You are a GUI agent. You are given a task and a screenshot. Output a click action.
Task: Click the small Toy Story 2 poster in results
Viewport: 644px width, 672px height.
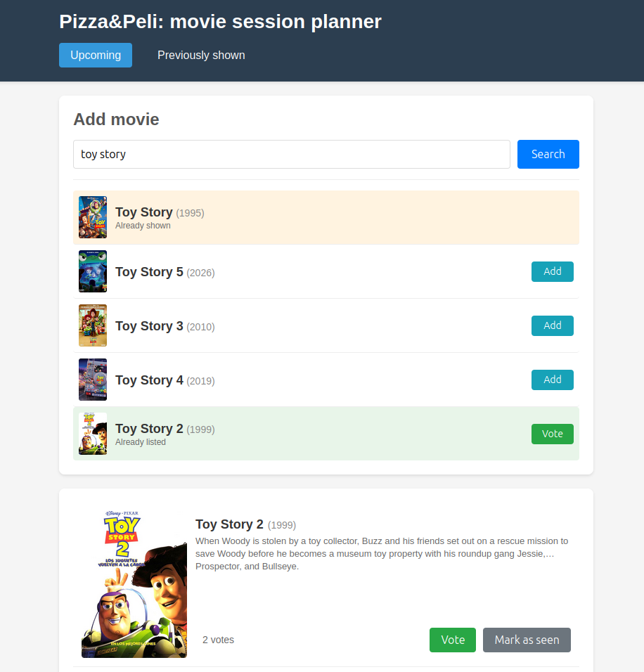pyautogui.click(x=93, y=434)
